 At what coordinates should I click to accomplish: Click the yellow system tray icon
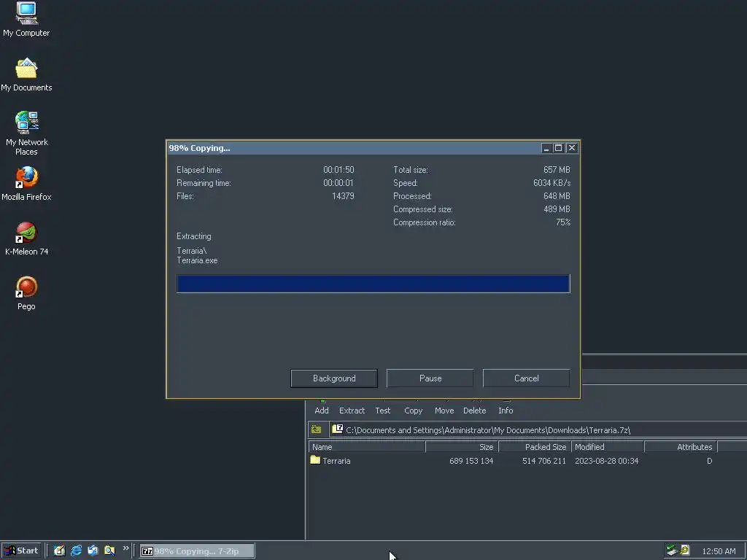coord(685,550)
